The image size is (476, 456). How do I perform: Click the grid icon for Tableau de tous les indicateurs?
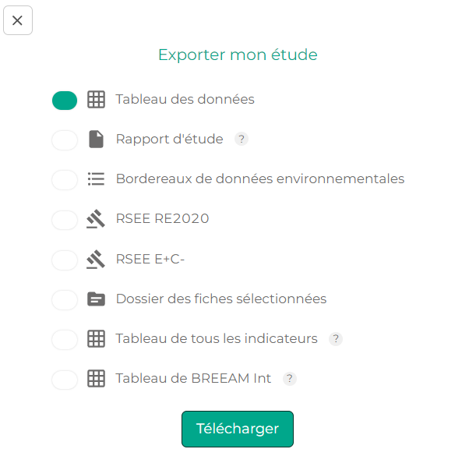point(96,339)
